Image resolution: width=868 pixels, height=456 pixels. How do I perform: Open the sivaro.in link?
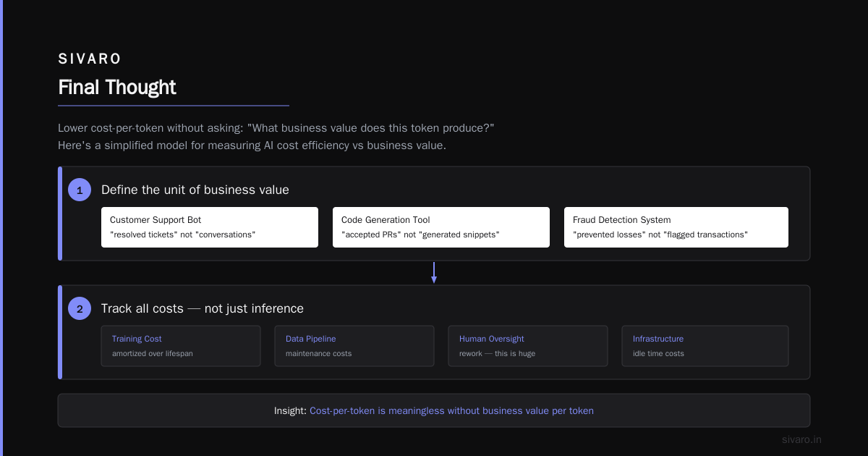click(x=802, y=439)
